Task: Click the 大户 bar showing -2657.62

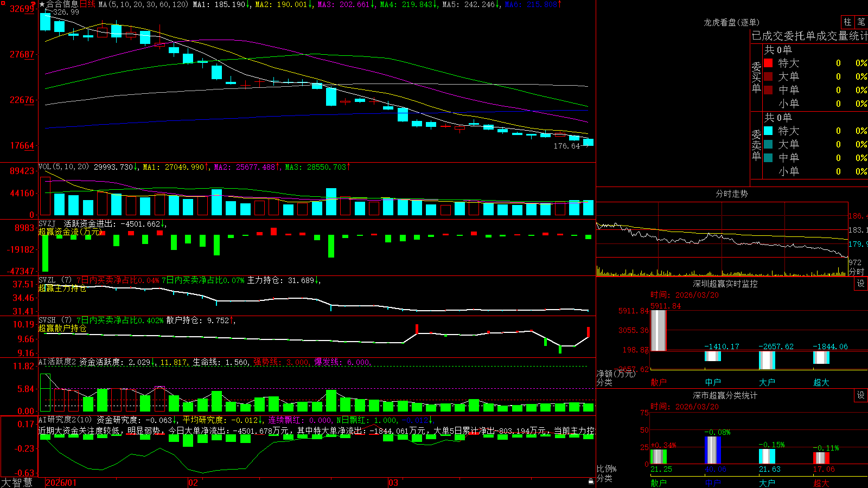Action: (767, 360)
